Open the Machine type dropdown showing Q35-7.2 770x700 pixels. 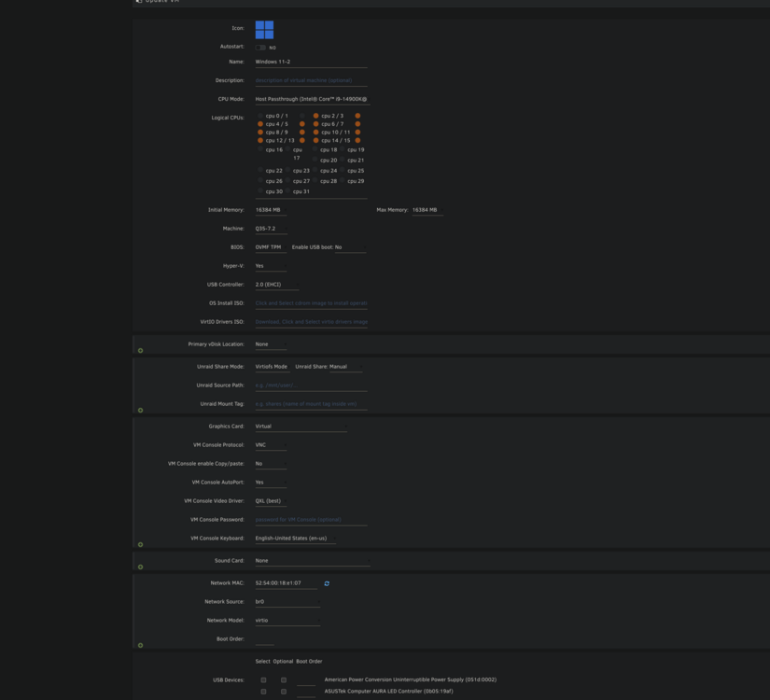coord(271,229)
